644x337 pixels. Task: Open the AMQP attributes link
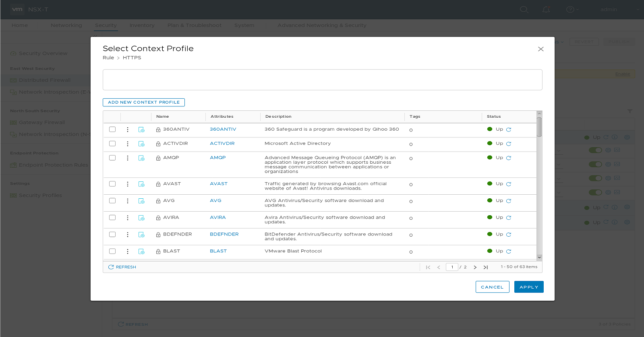pos(217,158)
